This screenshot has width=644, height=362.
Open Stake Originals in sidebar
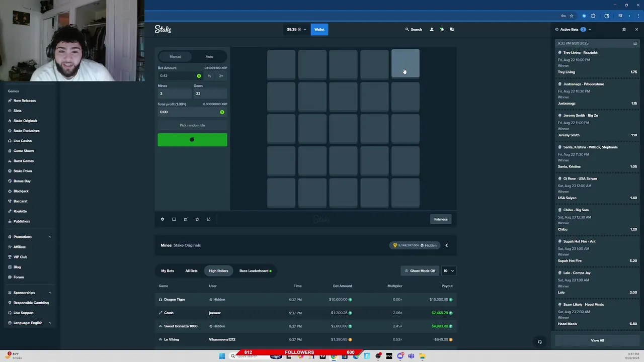click(25, 121)
